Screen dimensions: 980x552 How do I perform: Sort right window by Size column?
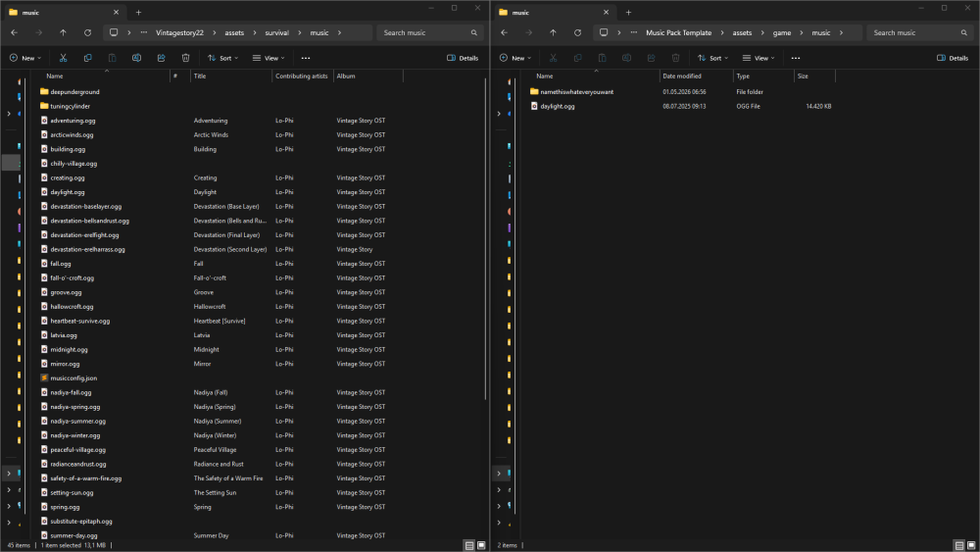click(814, 76)
